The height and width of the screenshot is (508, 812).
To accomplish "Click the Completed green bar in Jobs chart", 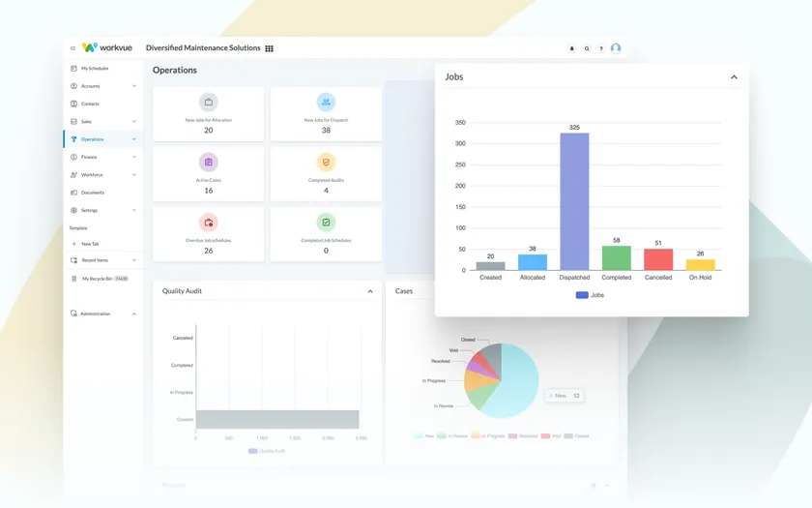I will coord(617,258).
